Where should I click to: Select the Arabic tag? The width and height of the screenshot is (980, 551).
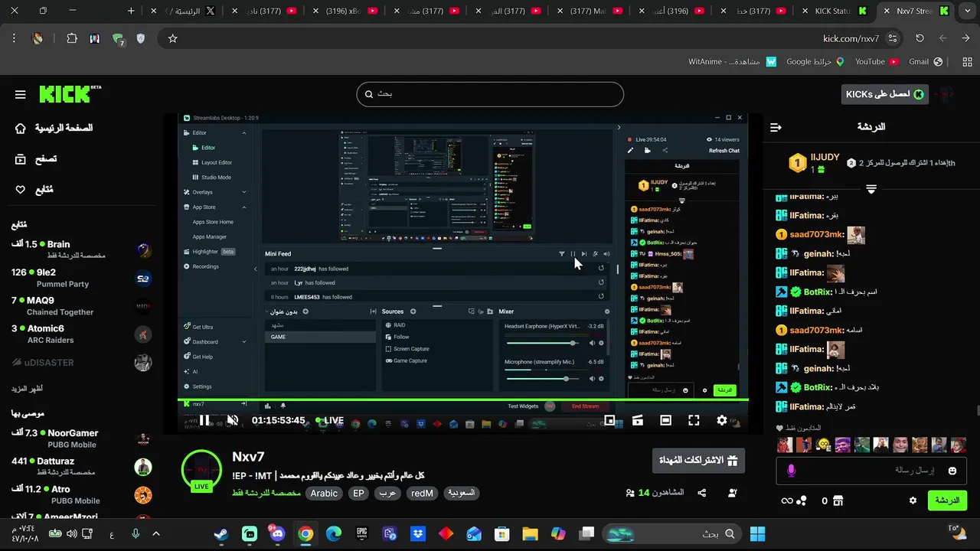click(324, 494)
